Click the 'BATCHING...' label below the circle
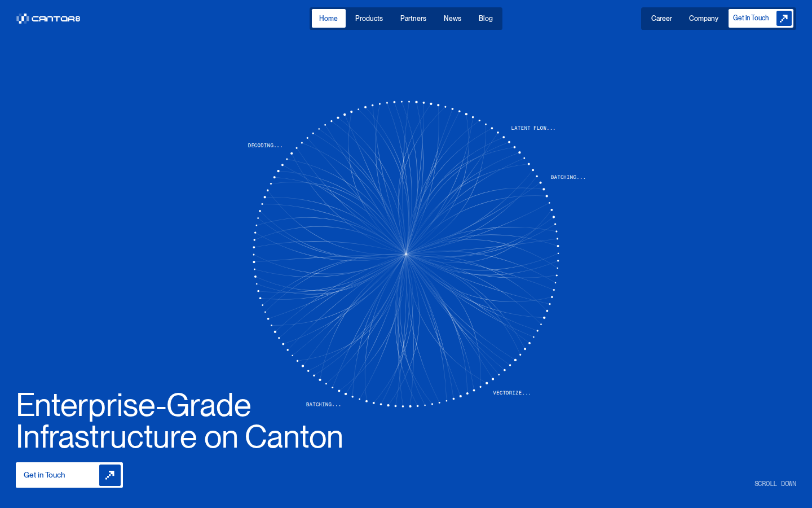812x508 pixels. (323, 405)
